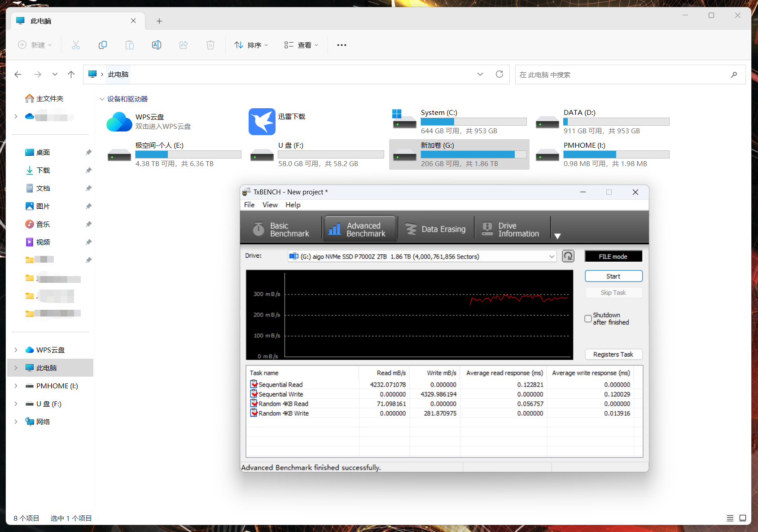Toggle Sequential Read task checkbox

click(254, 384)
